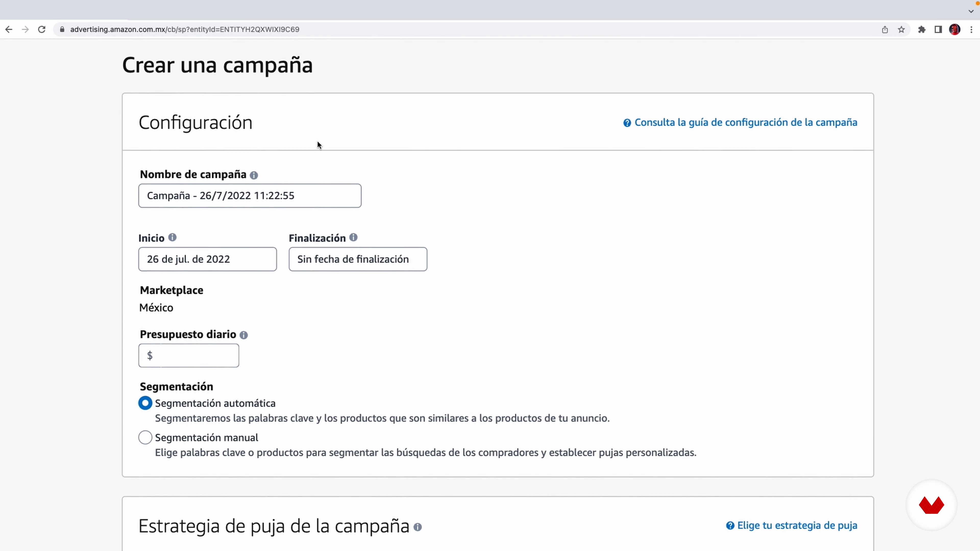Viewport: 980px width, 551px height.
Task: Open the Chrome profile avatar
Action: (954, 29)
